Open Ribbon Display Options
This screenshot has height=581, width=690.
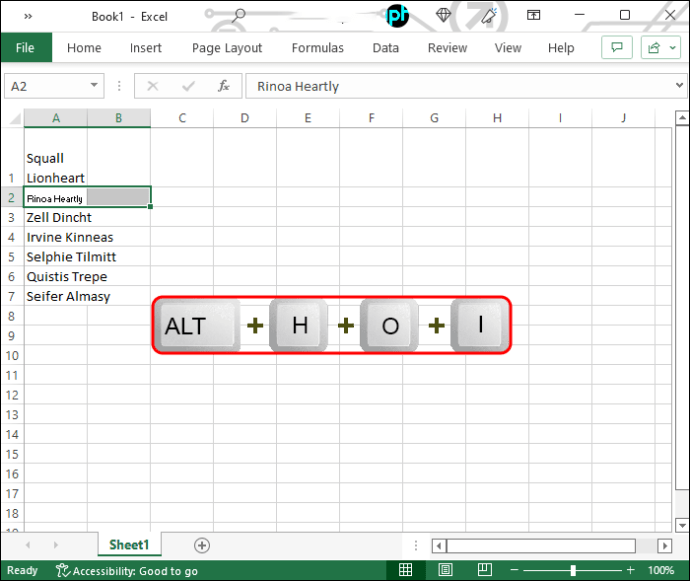pos(533,15)
